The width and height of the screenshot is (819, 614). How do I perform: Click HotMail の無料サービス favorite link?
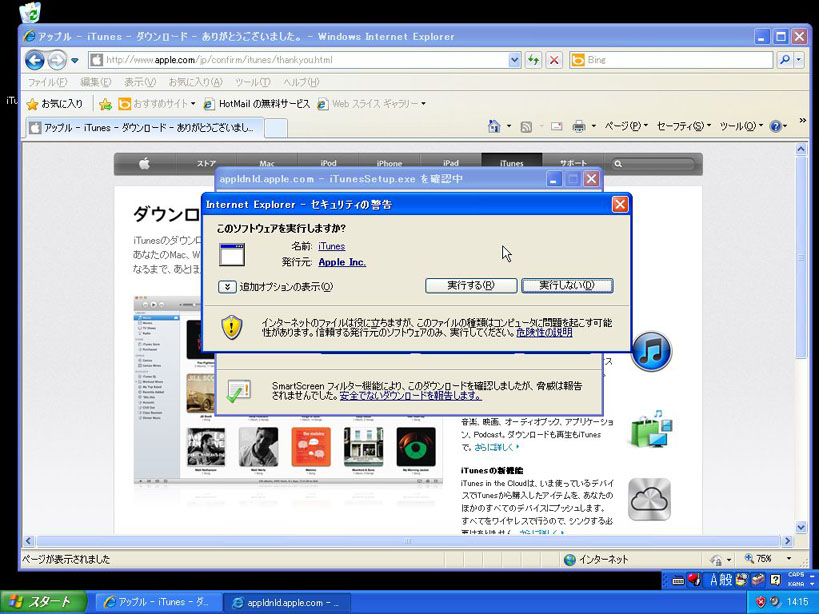click(256, 104)
